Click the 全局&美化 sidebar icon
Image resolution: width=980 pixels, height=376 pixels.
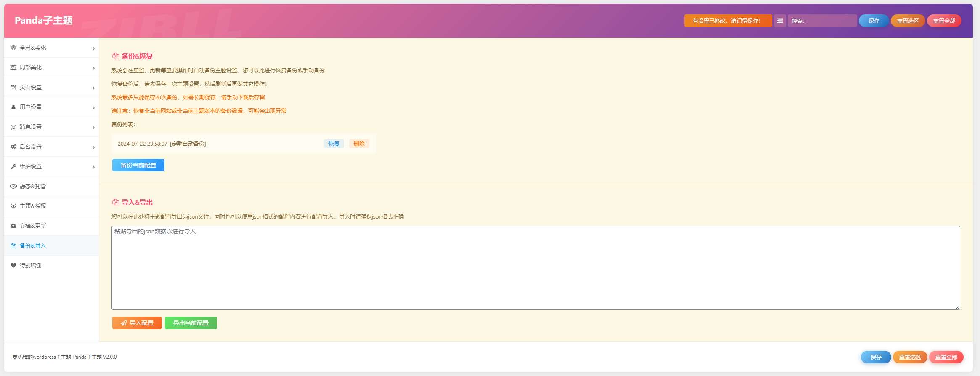pos(13,48)
